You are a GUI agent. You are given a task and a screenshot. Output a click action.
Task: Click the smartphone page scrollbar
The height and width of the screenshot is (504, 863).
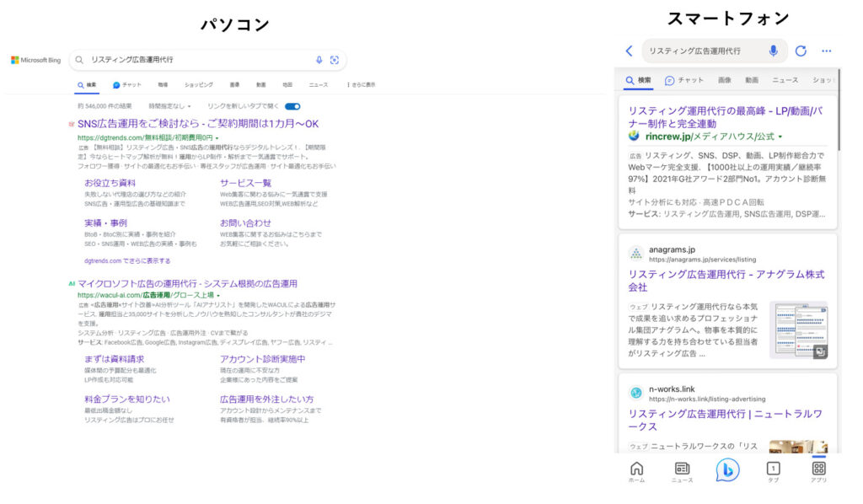(x=839, y=110)
